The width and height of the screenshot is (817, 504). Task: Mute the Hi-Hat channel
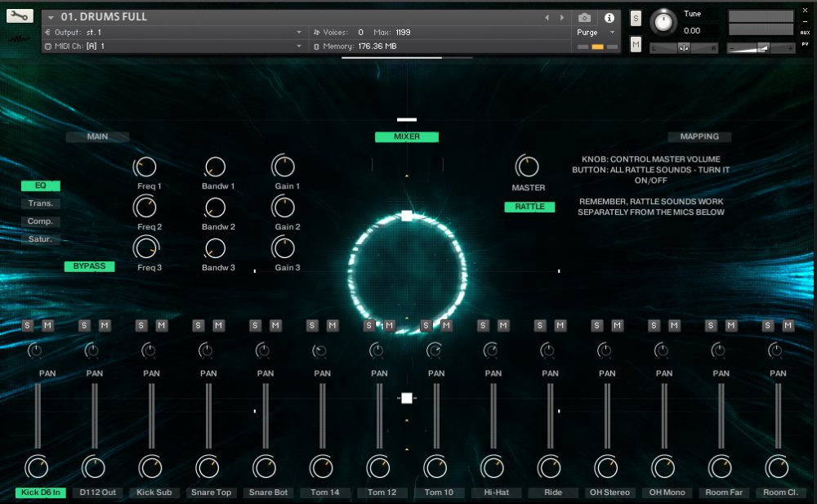click(x=504, y=325)
